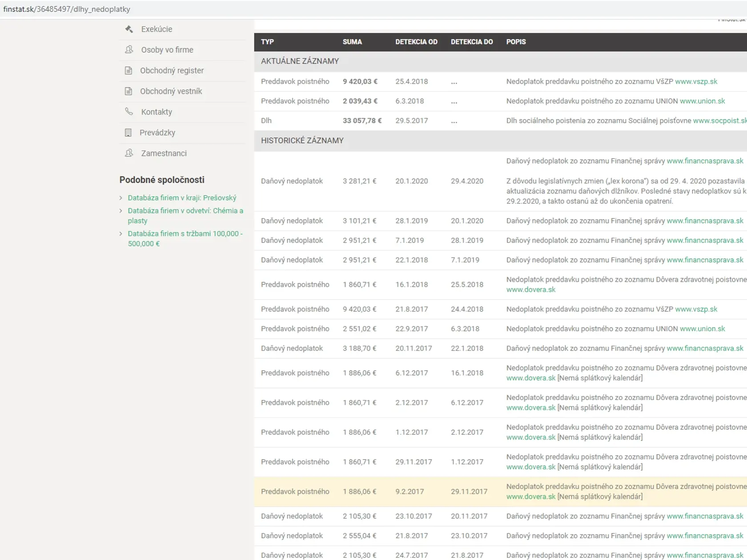Open the Exekúcie menu item

click(x=157, y=29)
